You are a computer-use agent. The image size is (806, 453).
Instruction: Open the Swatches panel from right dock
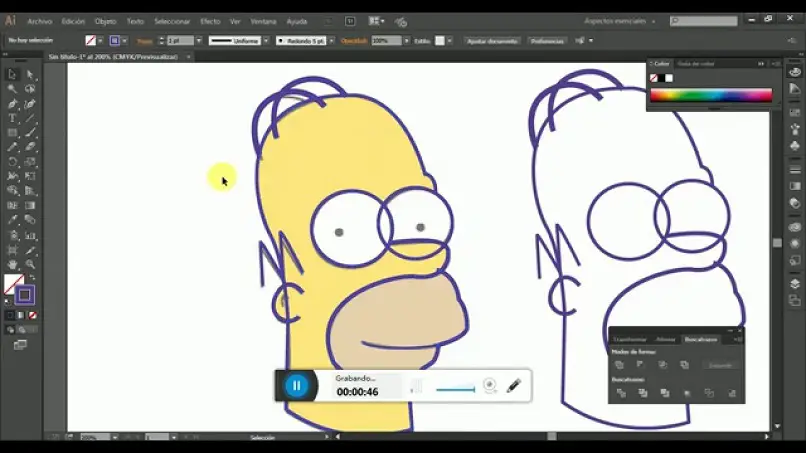(795, 113)
